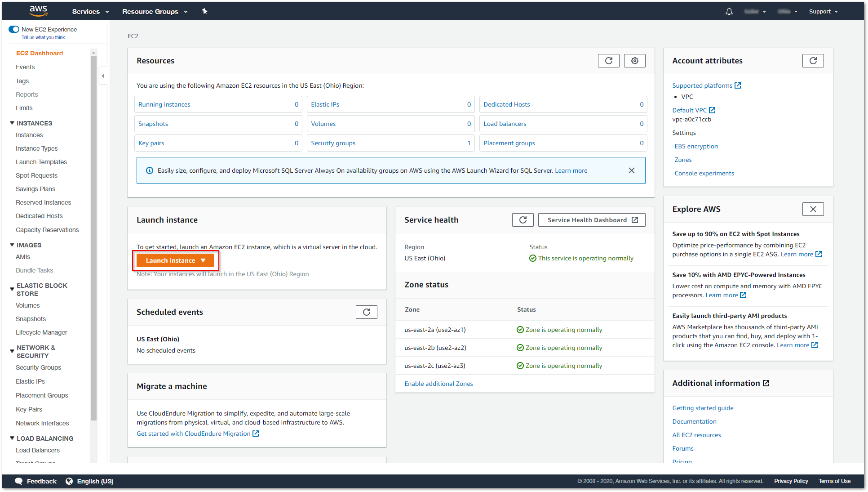
Task: Open the account name dropdown
Action: pyautogui.click(x=755, y=12)
